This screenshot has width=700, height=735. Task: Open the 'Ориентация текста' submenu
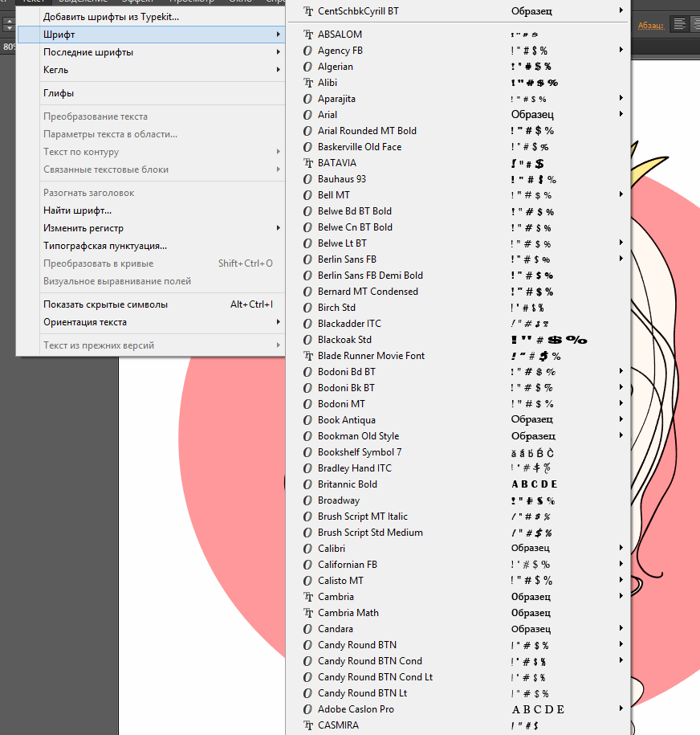[x=151, y=322]
